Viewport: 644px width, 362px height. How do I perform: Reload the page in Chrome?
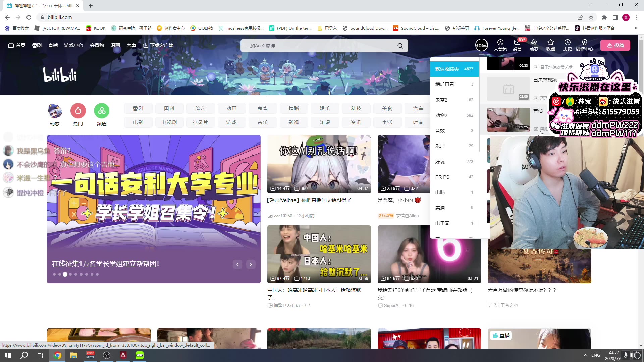tap(29, 17)
